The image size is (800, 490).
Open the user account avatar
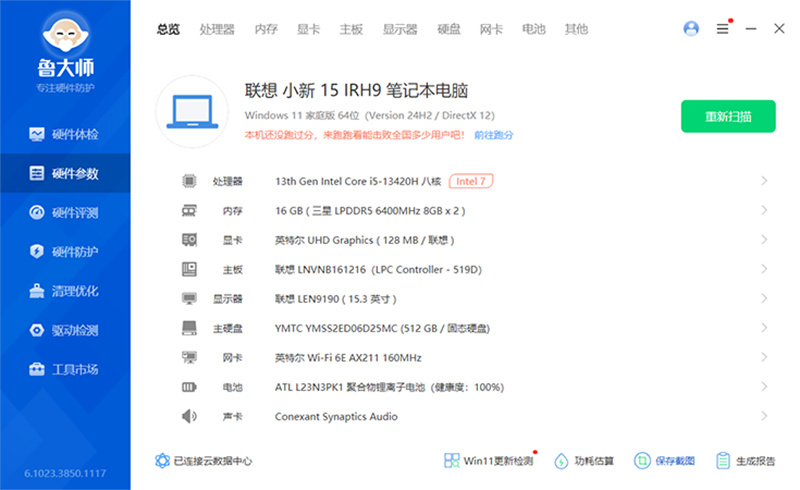691,29
